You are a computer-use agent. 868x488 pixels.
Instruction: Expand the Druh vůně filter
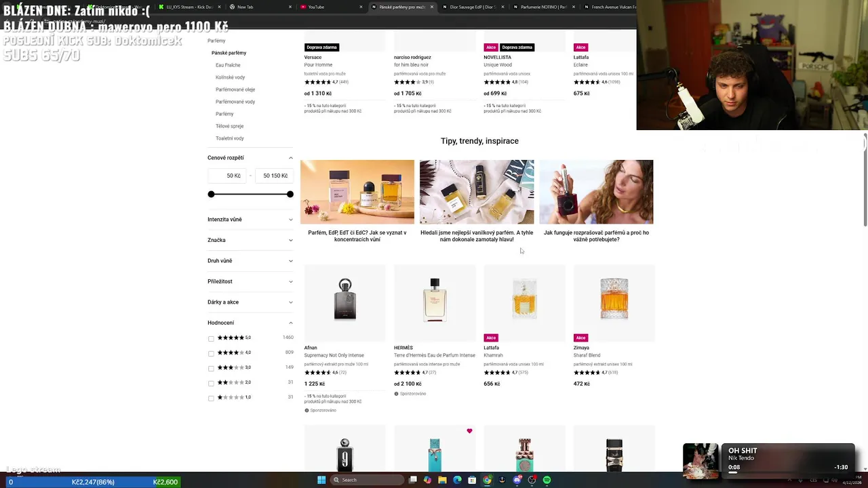click(x=250, y=261)
